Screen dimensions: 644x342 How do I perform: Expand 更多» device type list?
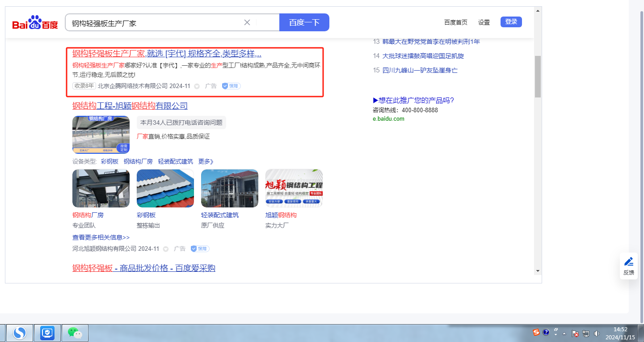(206, 161)
